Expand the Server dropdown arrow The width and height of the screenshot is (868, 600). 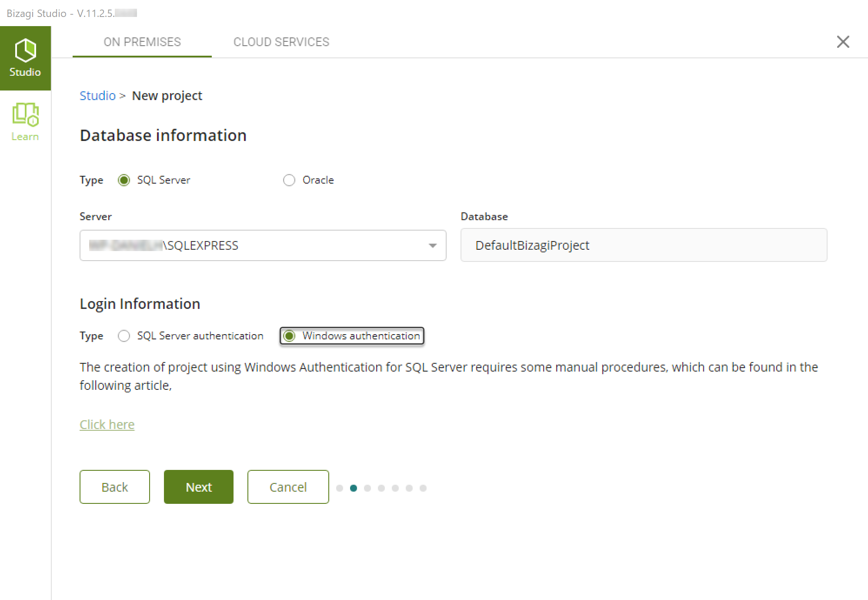(x=432, y=246)
